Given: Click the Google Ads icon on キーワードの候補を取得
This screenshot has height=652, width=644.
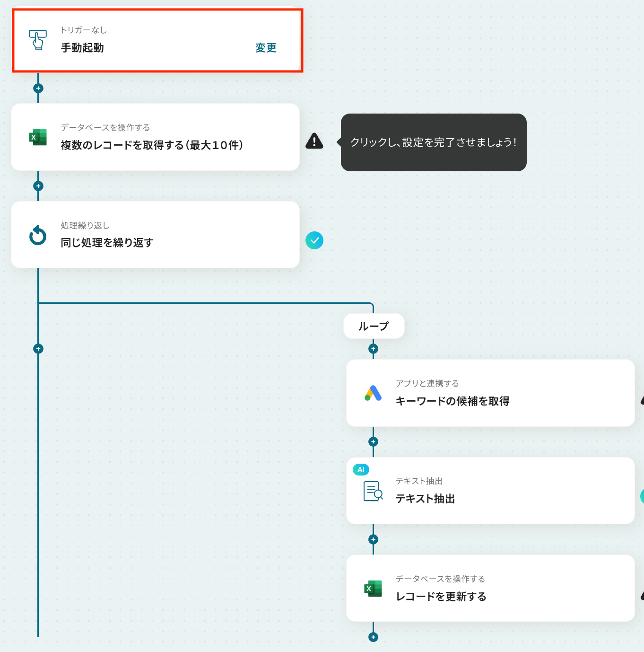Looking at the screenshot, I should tap(373, 393).
